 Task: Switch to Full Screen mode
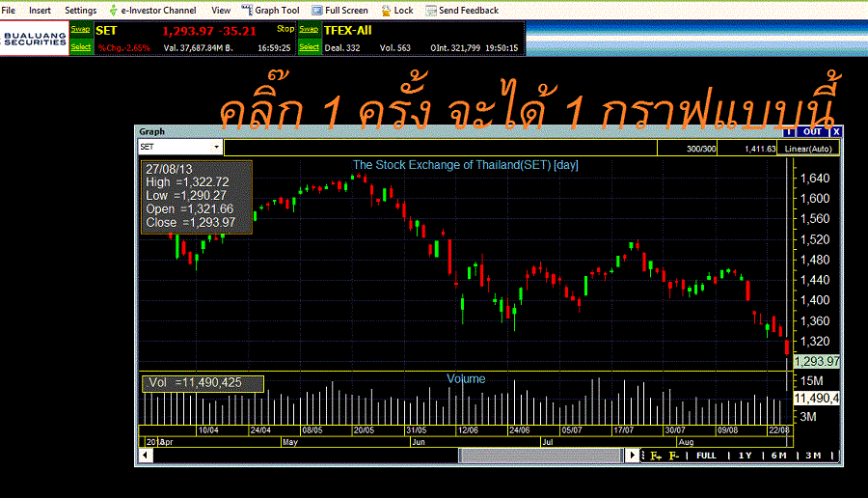pyautogui.click(x=346, y=10)
